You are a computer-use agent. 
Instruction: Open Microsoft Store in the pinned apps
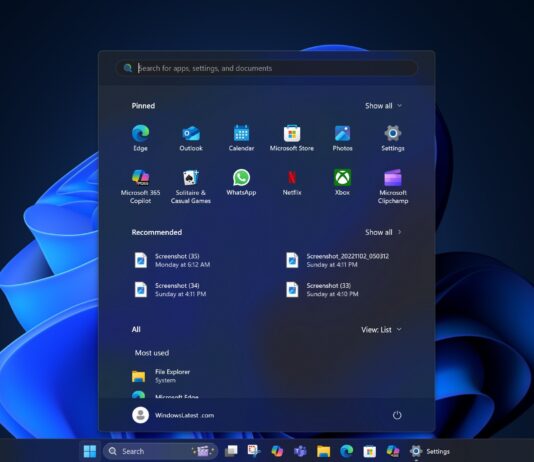click(292, 138)
